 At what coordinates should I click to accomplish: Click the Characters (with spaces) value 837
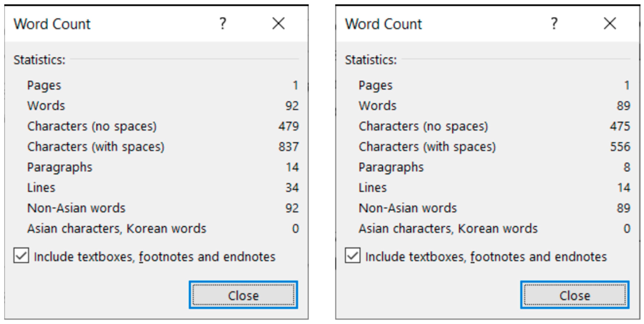point(288,147)
